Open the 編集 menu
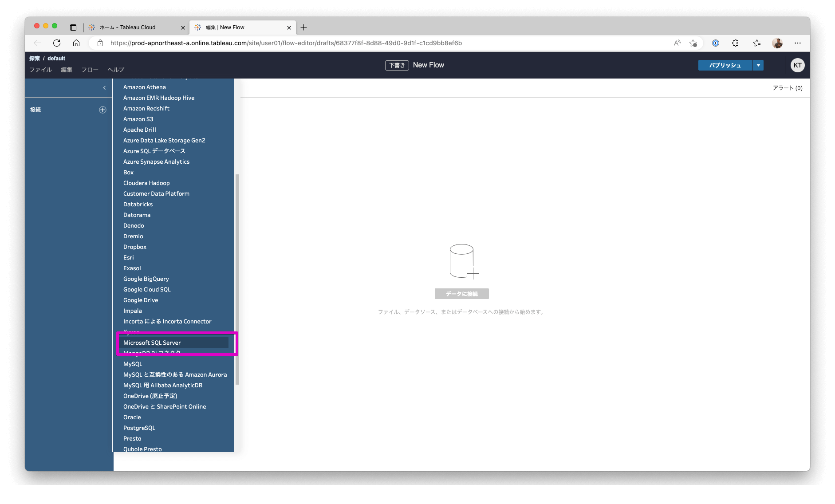Viewport: 835px width, 504px height. point(67,70)
